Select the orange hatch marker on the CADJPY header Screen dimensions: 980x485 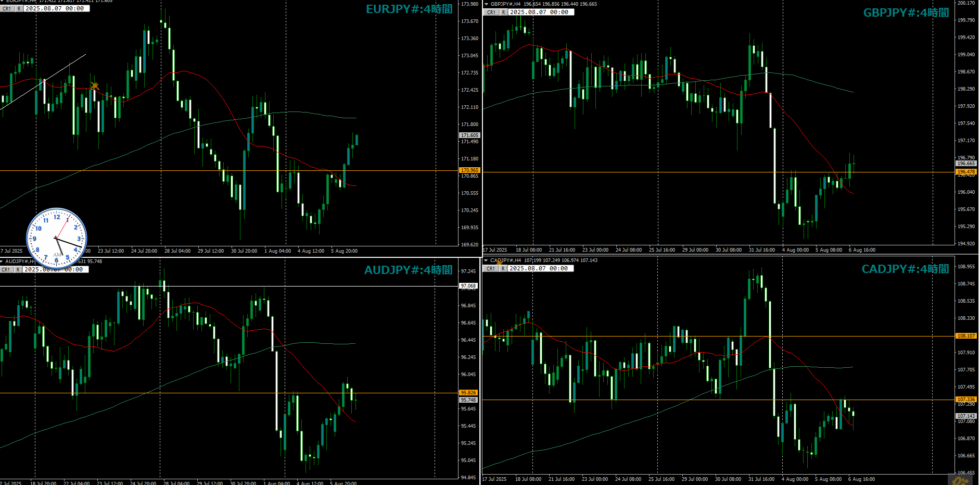(500, 262)
